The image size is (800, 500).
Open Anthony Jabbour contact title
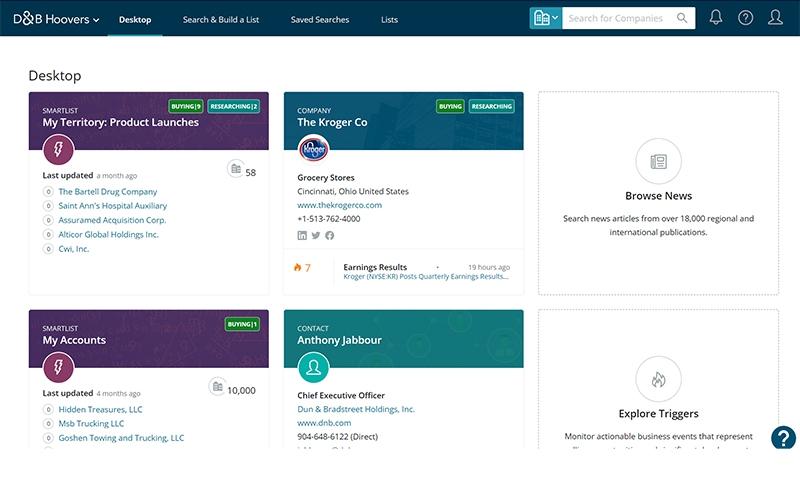(x=339, y=340)
